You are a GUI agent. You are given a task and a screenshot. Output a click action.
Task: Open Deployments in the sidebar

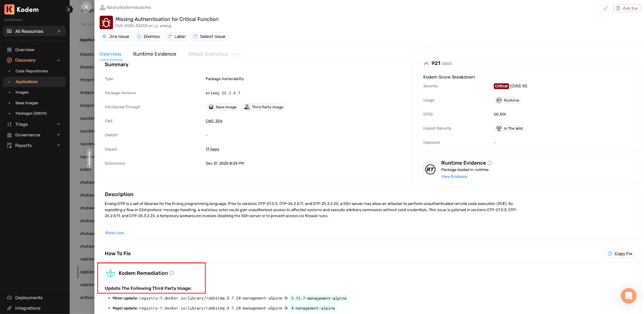(29, 298)
